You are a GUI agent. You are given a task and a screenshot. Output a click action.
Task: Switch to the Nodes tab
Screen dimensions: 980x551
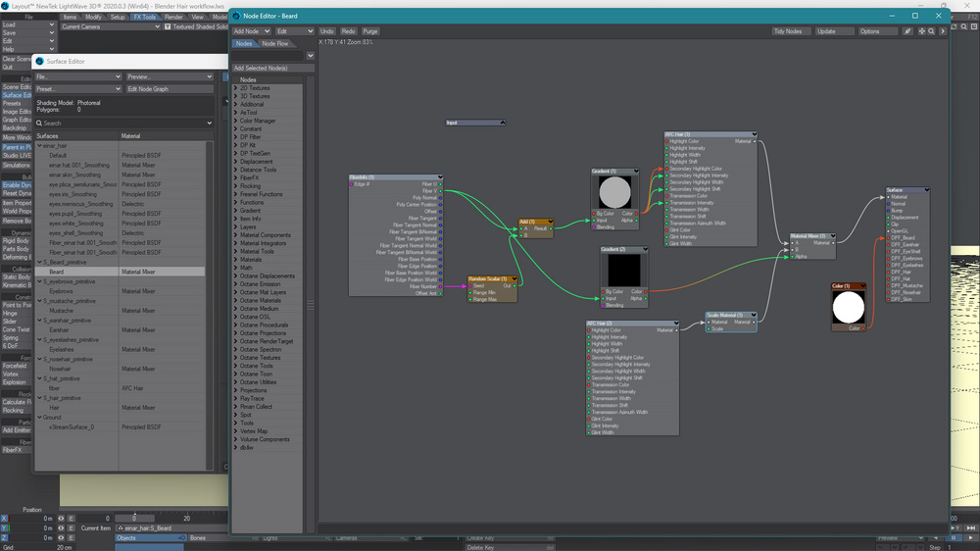pyautogui.click(x=244, y=44)
